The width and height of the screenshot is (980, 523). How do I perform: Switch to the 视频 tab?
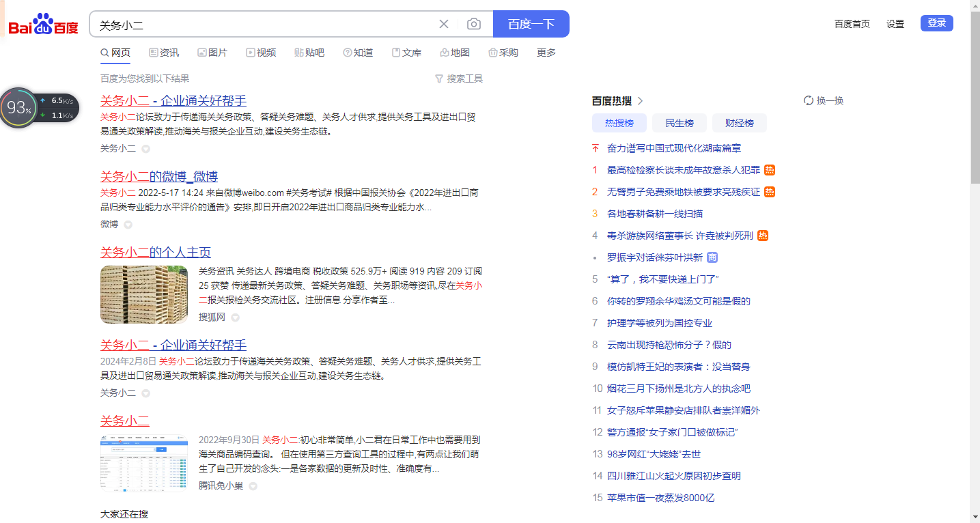[x=261, y=53]
